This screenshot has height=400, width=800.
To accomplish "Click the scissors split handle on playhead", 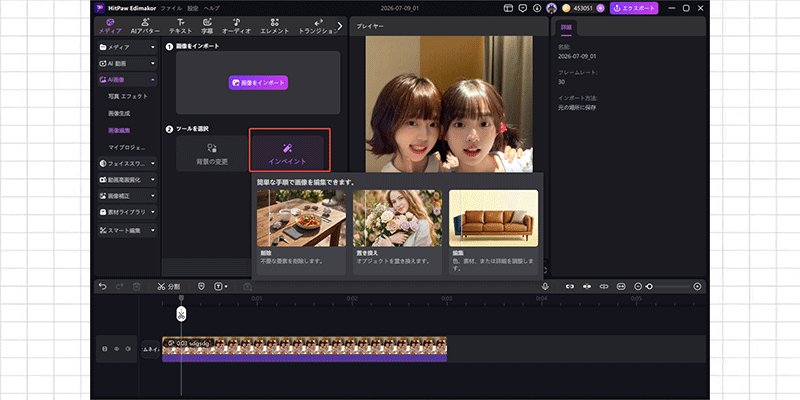I will (x=181, y=314).
